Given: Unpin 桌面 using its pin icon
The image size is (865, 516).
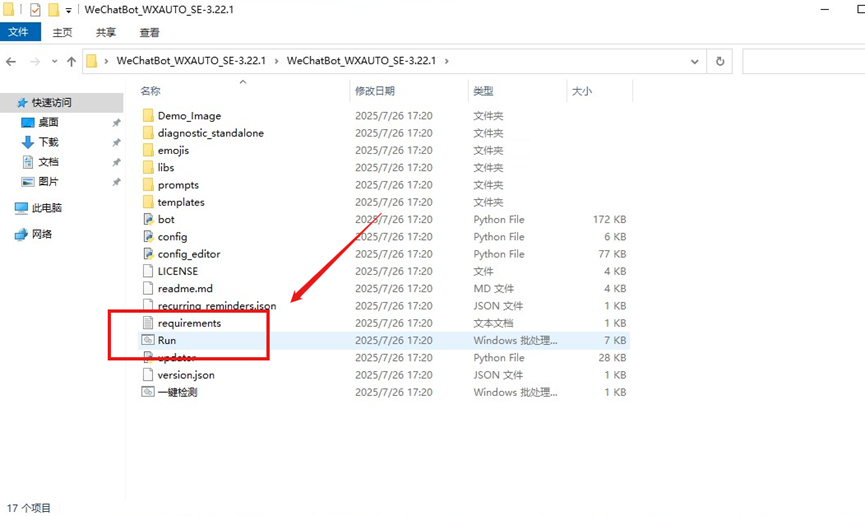Looking at the screenshot, I should 116,123.
